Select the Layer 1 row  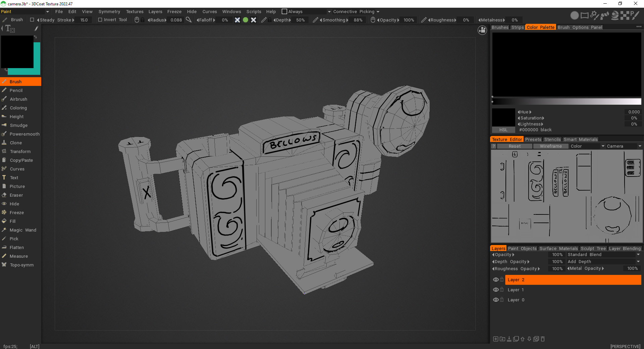[x=573, y=290]
